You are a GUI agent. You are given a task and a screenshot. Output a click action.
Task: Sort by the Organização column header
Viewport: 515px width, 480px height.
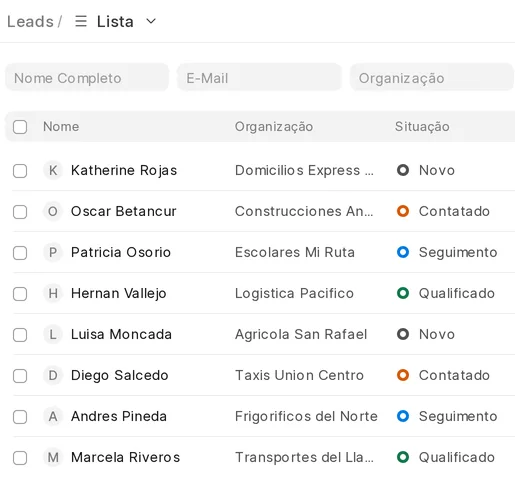pos(274,127)
